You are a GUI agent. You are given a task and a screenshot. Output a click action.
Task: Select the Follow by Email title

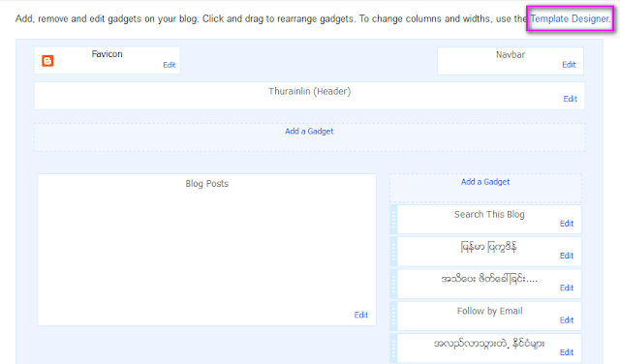489,311
